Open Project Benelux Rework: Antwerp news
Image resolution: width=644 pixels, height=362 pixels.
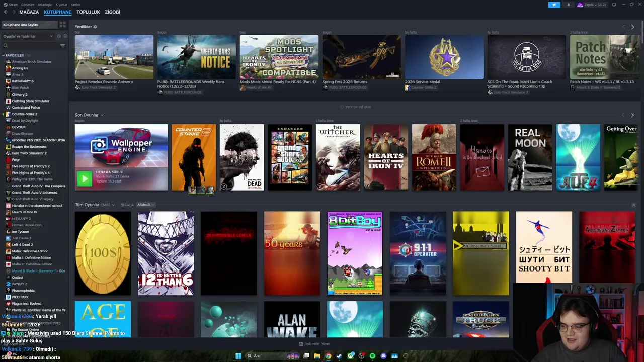pyautogui.click(x=114, y=57)
